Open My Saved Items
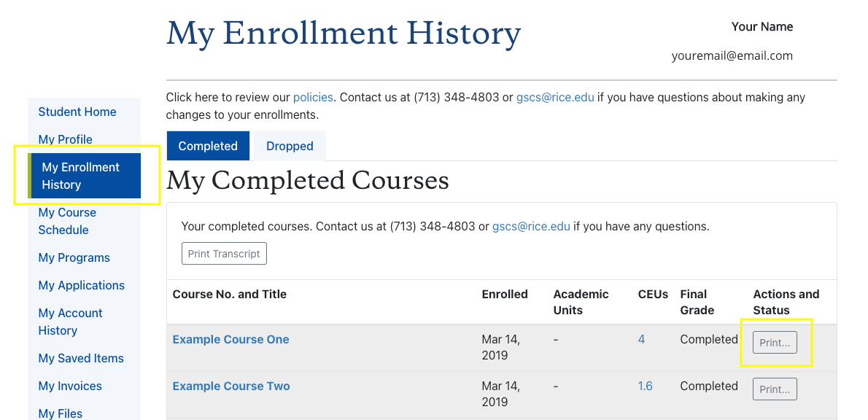 81,358
